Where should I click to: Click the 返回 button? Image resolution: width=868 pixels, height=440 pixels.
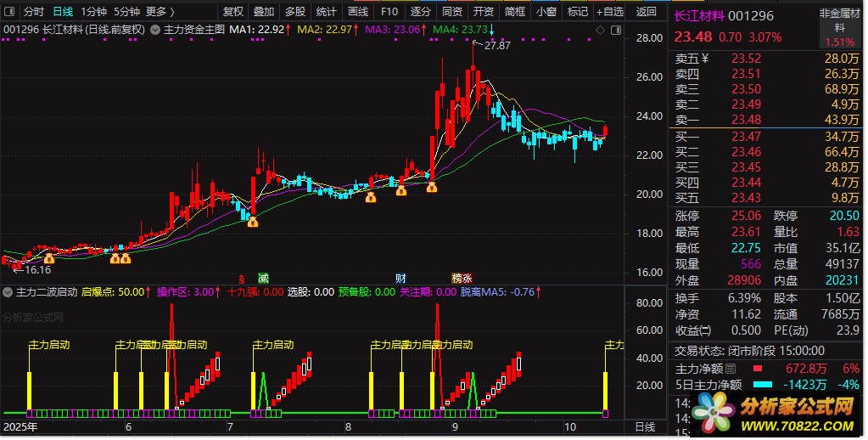[647, 12]
